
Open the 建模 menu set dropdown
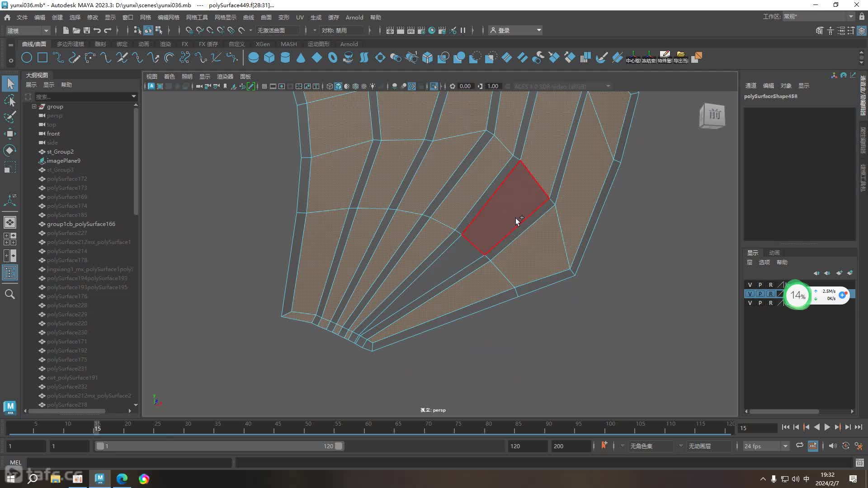coord(27,30)
